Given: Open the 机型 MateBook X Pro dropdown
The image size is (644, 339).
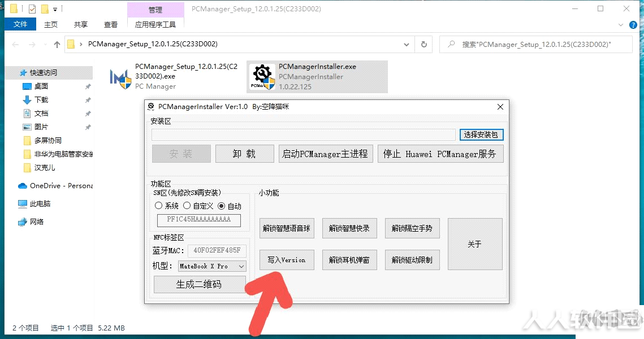Looking at the screenshot, I should tap(212, 266).
